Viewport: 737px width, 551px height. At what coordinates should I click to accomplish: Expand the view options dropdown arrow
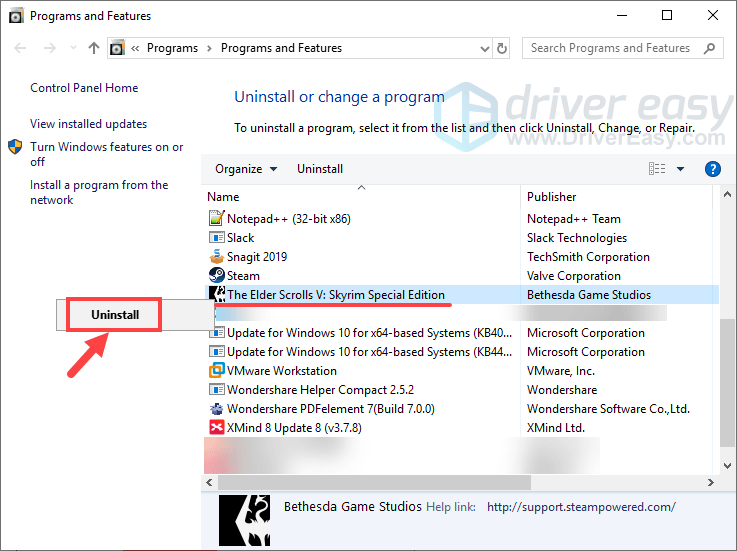pos(681,169)
